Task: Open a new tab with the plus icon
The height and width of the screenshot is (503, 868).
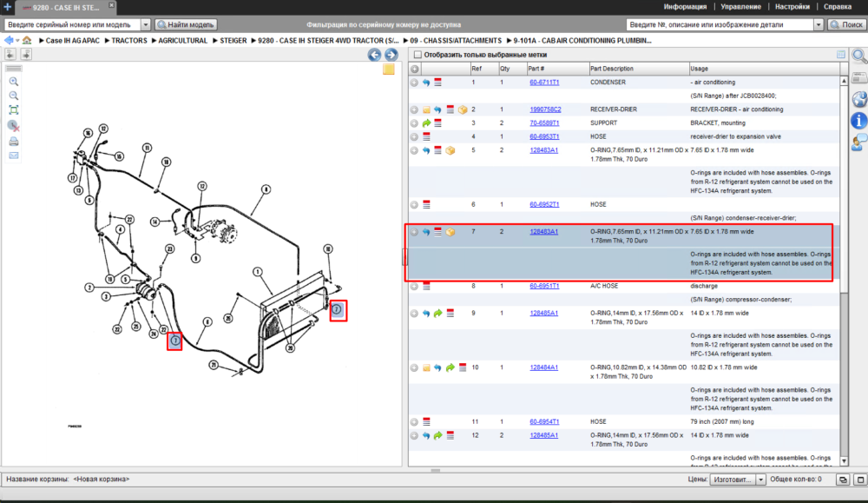Action: 7,7
